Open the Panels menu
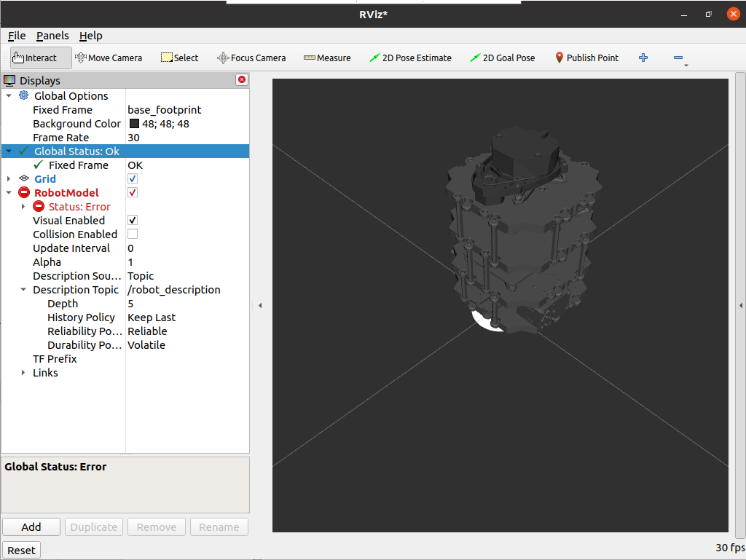This screenshot has height=560, width=746. pos(52,35)
